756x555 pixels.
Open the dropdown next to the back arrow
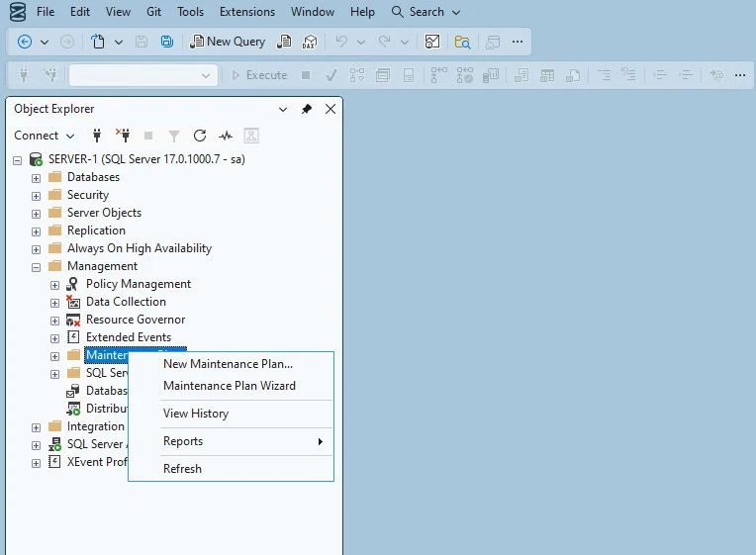click(x=45, y=43)
